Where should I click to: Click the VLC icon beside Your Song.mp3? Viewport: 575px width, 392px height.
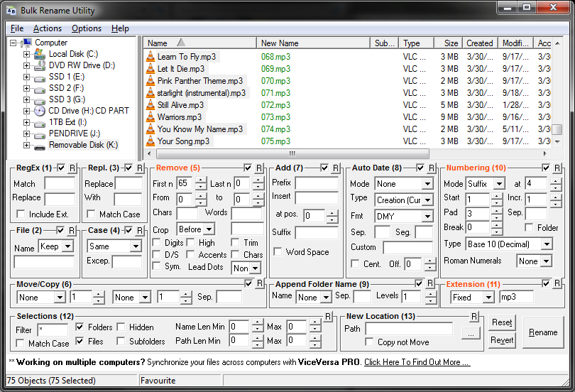(x=150, y=141)
